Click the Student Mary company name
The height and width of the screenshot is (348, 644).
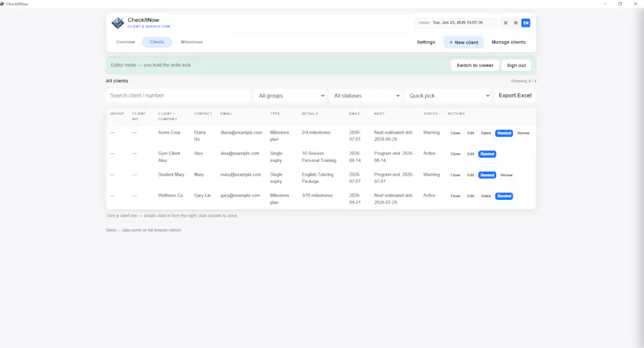tap(171, 175)
